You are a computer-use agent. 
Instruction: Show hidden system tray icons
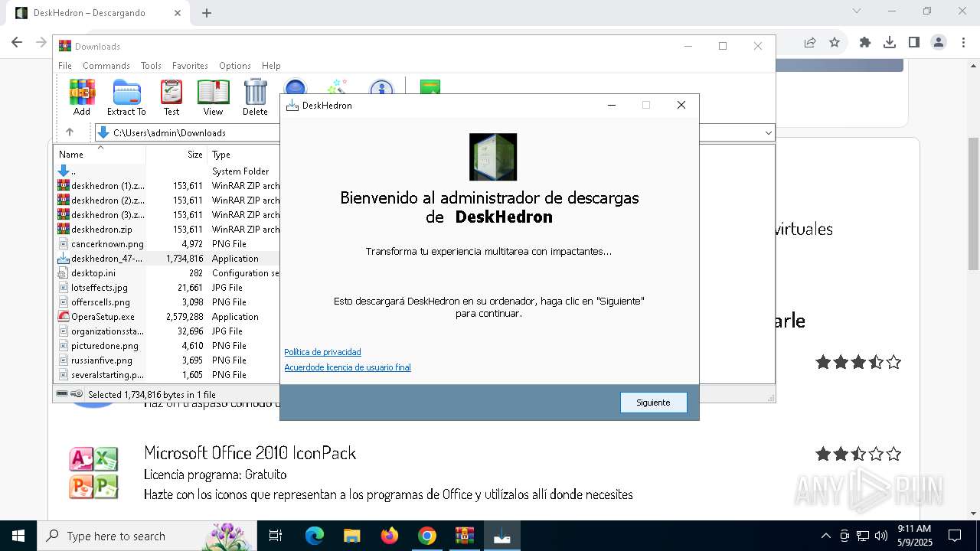point(825,536)
